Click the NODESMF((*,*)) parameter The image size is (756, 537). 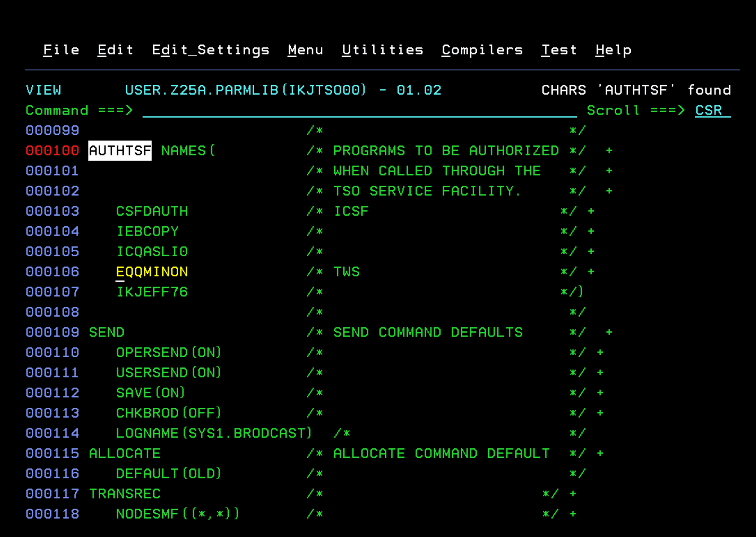coord(177,514)
